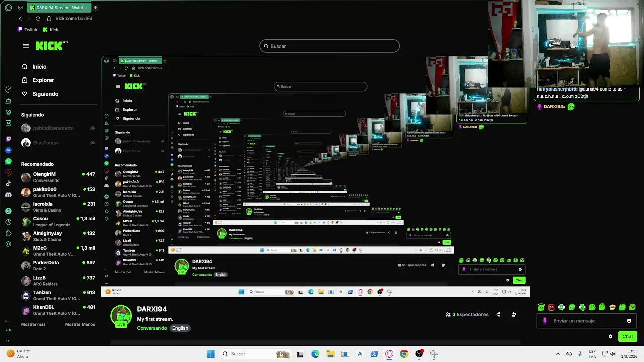
Task: Open recommended channel LizzB
Action: [x=58, y=281]
